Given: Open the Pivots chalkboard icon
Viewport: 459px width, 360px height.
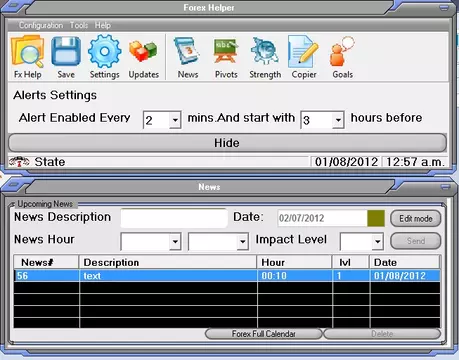Looking at the screenshot, I should tap(226, 51).
